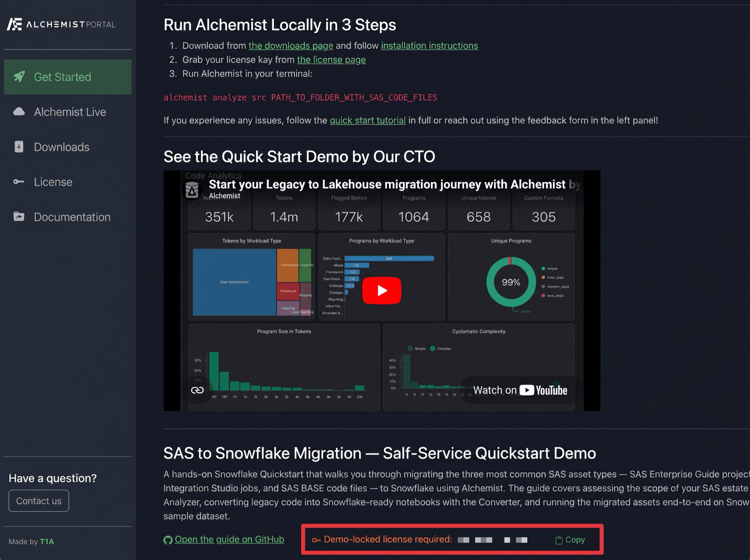Click the Alchemist Portal logo
Screen dimensions: 750x560
61,24
